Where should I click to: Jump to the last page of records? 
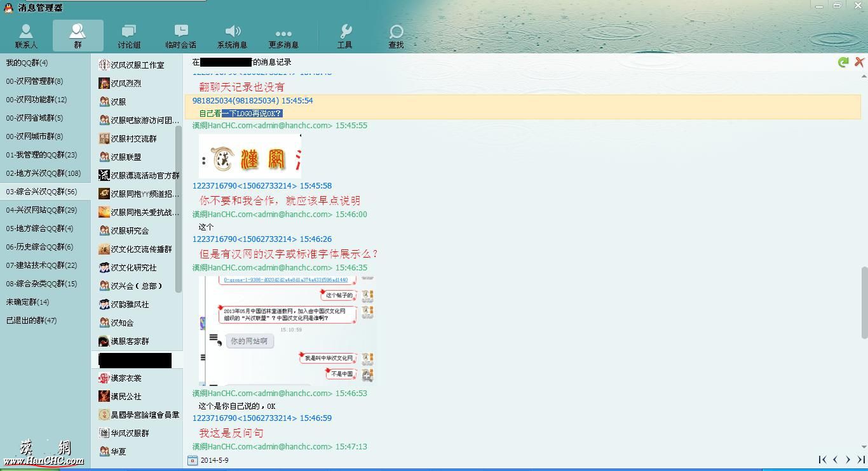pos(861,460)
